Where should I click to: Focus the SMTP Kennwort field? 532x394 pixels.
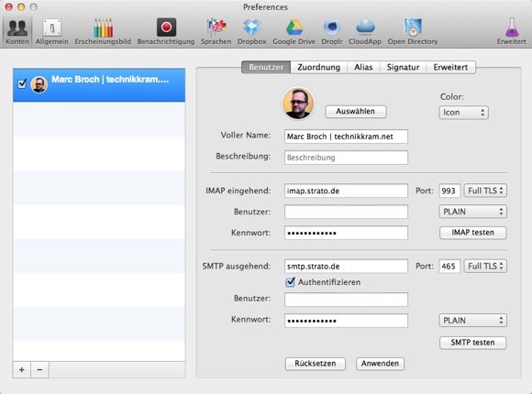tap(346, 321)
